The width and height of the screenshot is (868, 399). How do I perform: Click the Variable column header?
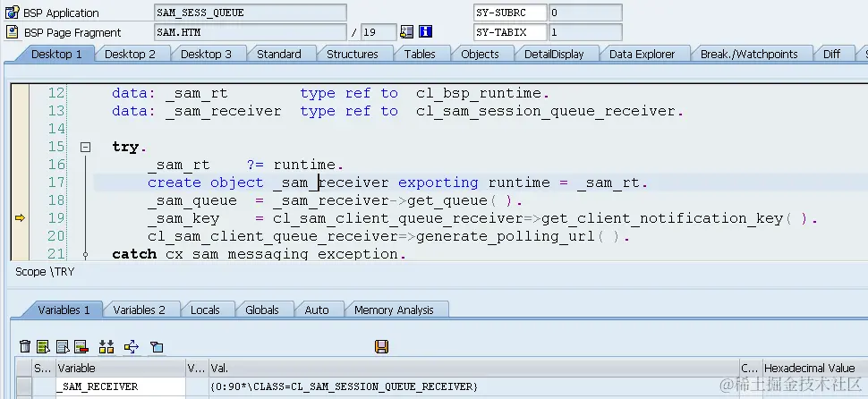tap(120, 368)
